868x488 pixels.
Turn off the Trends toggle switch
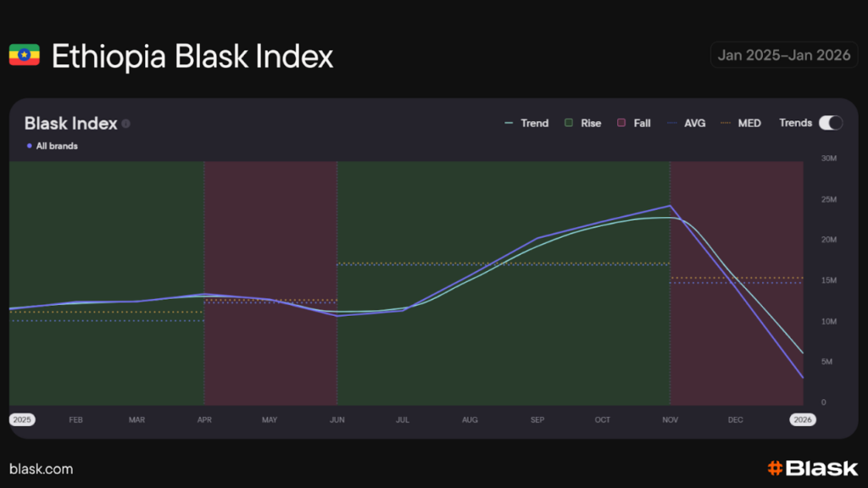[x=831, y=123]
